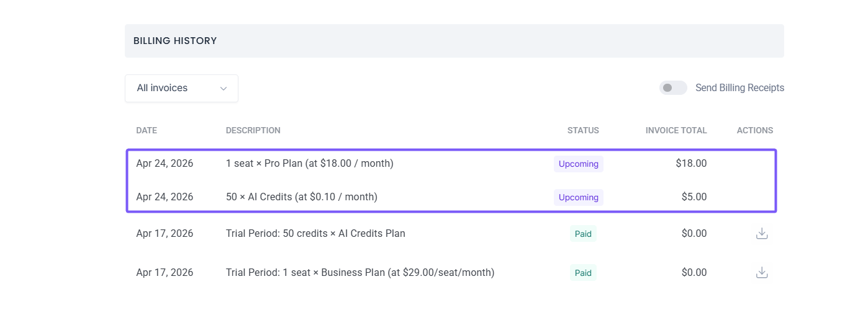The height and width of the screenshot is (328, 868).
Task: Open Trial Period Business Plan invoice row
Action: [x=359, y=273]
